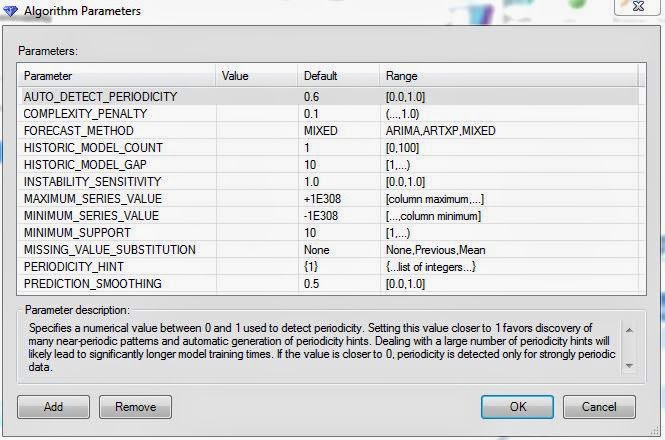Click the 0.6 default value
Viewport: 665px width, 440px height.
[x=311, y=97]
